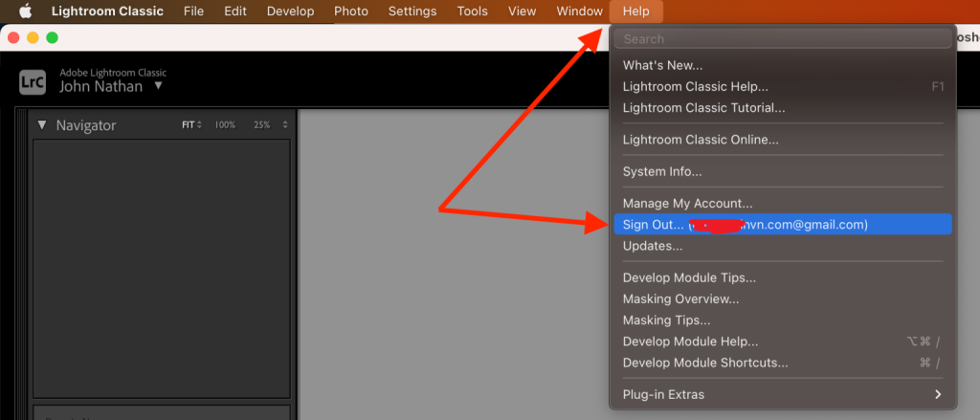Open Manage My Account
Image resolution: width=980 pixels, height=420 pixels.
coord(687,204)
